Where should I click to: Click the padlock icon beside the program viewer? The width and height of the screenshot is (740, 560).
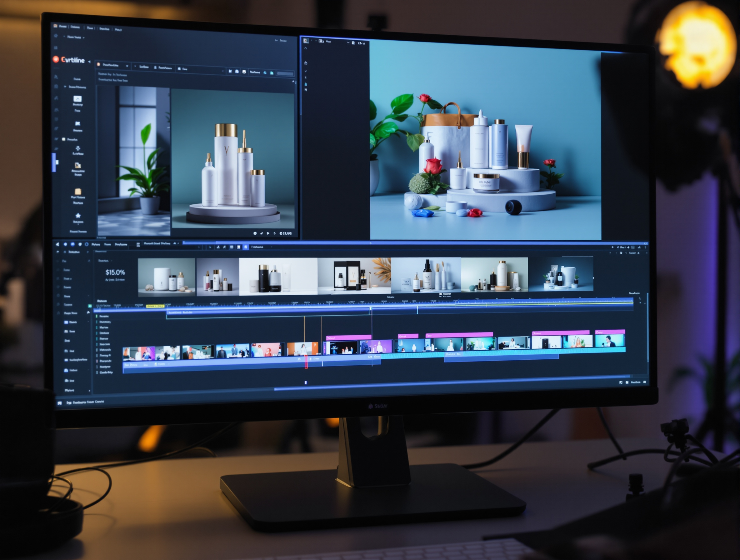306,63
